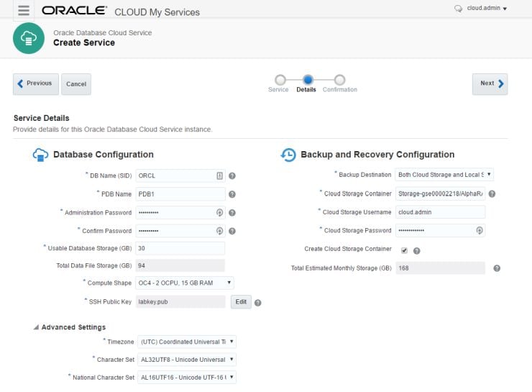Open the Compute Shape dropdown

(x=185, y=283)
